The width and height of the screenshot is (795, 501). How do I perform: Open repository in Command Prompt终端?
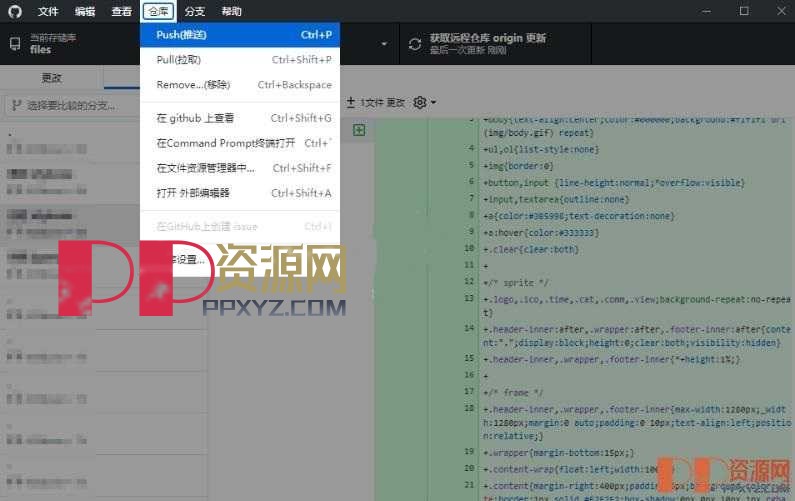pos(240,143)
